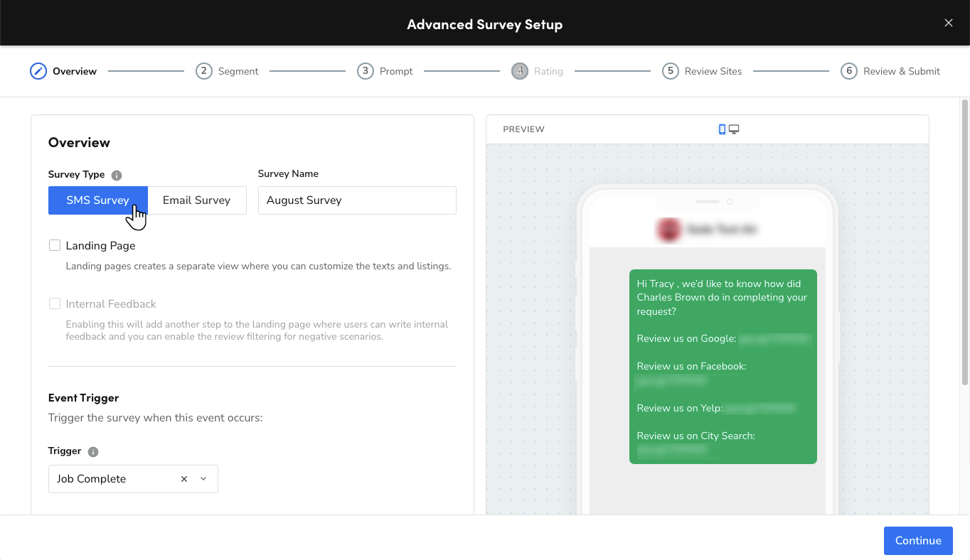970x560 pixels.
Task: Click the blurred business logo in preview
Action: (x=669, y=230)
